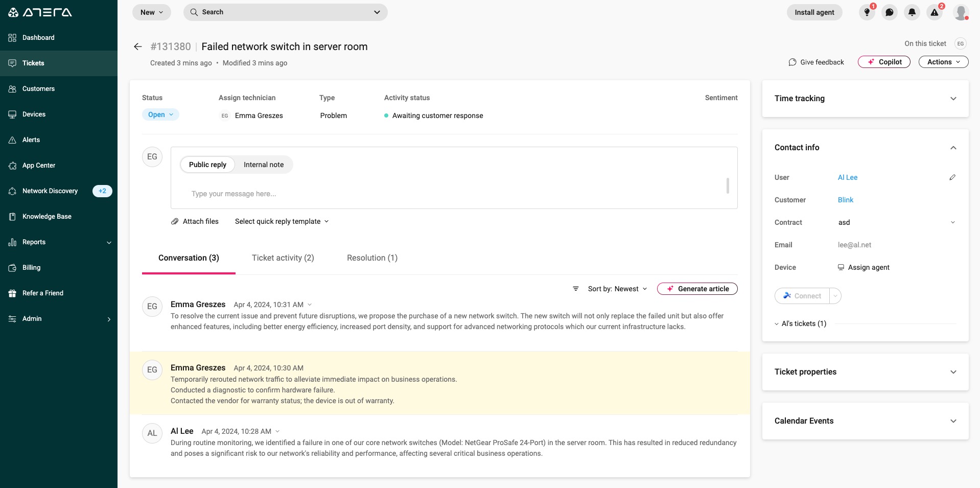The width and height of the screenshot is (980, 488).
Task: Click the Install agent button
Action: coord(814,12)
